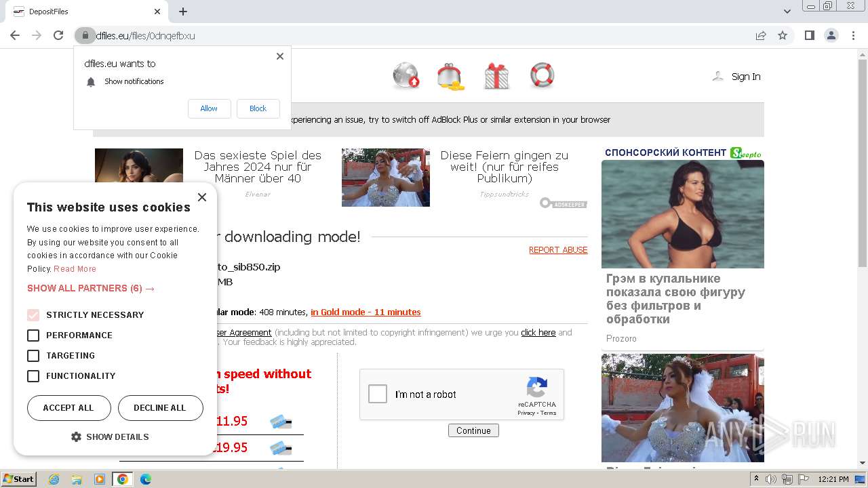This screenshot has height=488, width=868.
Task: Open the User Agreement link
Action: (x=243, y=333)
